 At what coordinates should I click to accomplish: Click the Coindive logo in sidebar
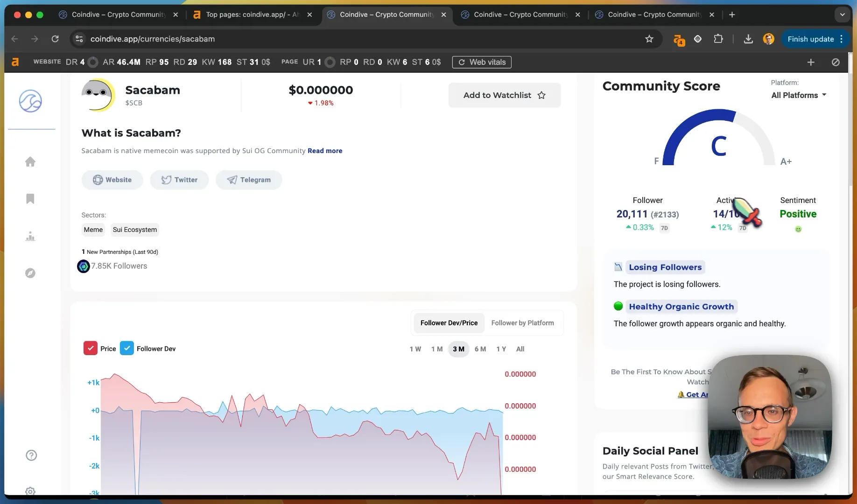(30, 101)
